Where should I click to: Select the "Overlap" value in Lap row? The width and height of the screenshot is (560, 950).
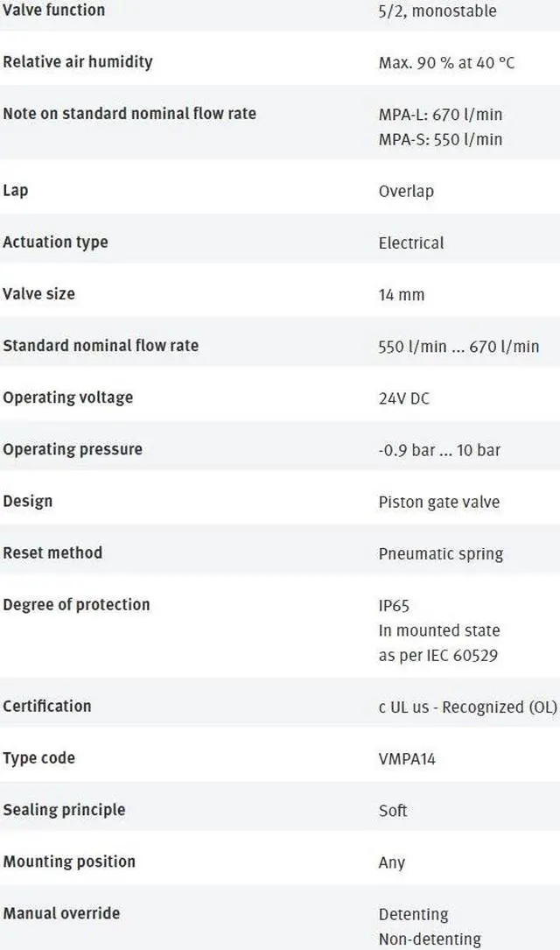pyautogui.click(x=406, y=192)
